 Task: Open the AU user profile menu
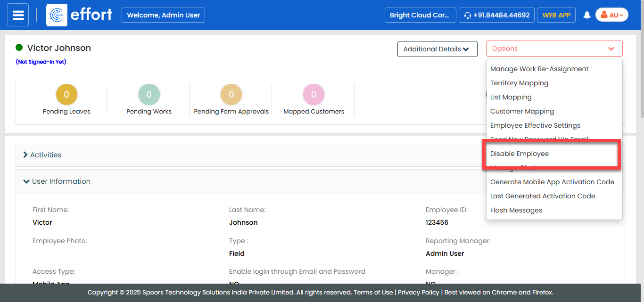[x=611, y=15]
